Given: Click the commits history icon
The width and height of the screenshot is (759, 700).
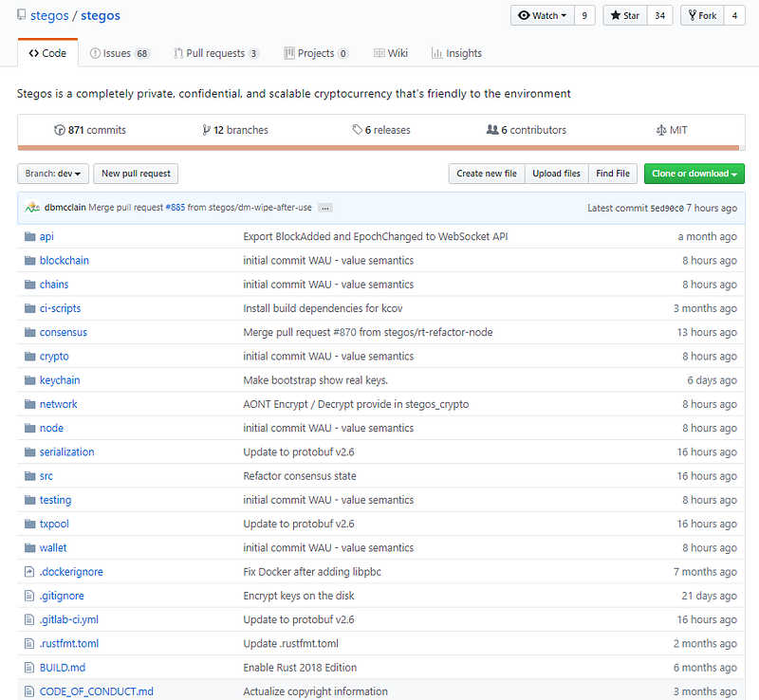Looking at the screenshot, I should coord(60,130).
